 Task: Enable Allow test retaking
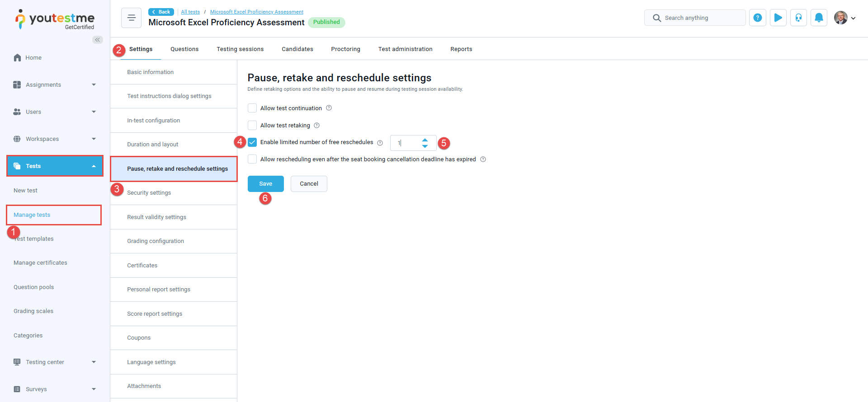(252, 125)
